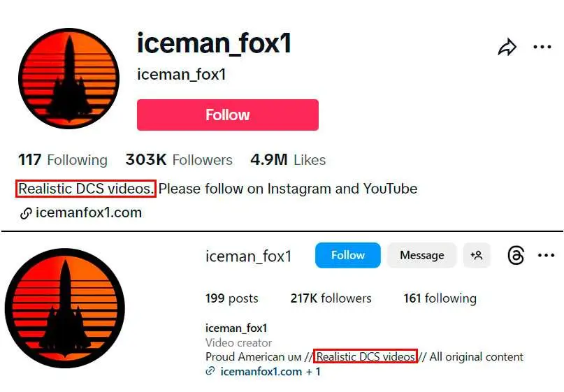Open the 117 Following list
Screen dimensions: 564x392
(63, 160)
